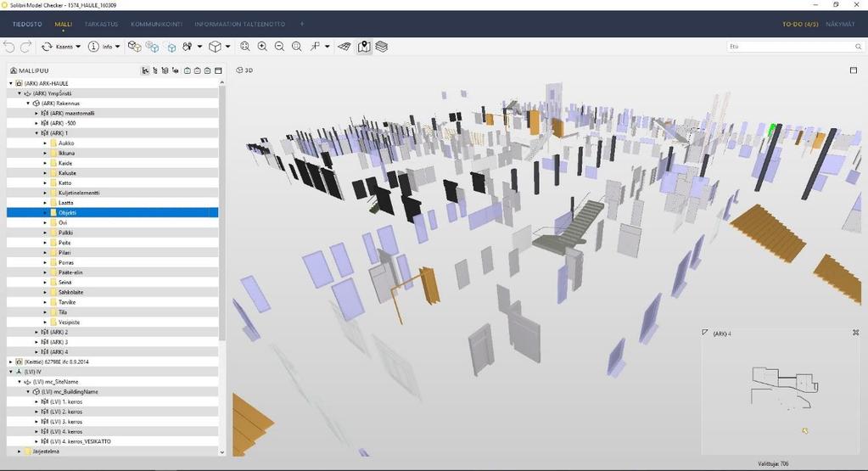This screenshot has width=868, height=471.
Task: Switch to the TARKASTUS tab
Action: [101, 25]
